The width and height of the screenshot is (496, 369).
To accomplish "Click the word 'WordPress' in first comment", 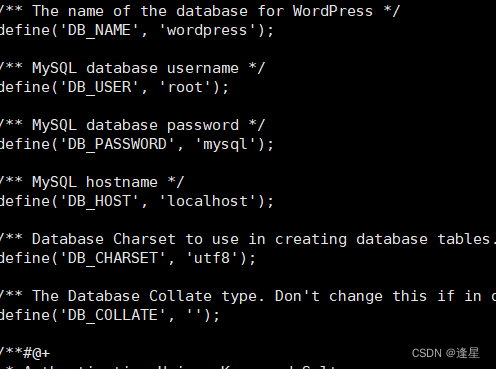I will tap(333, 11).
